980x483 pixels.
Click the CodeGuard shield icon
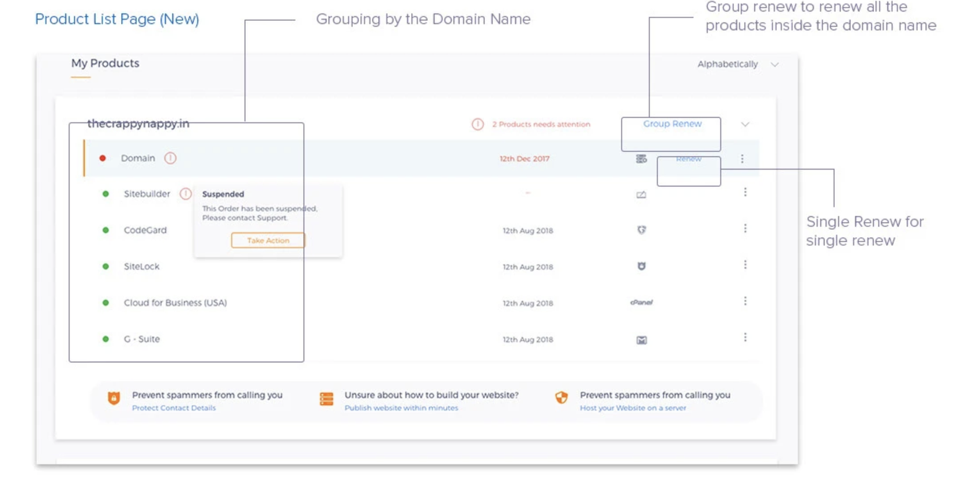pyautogui.click(x=642, y=230)
